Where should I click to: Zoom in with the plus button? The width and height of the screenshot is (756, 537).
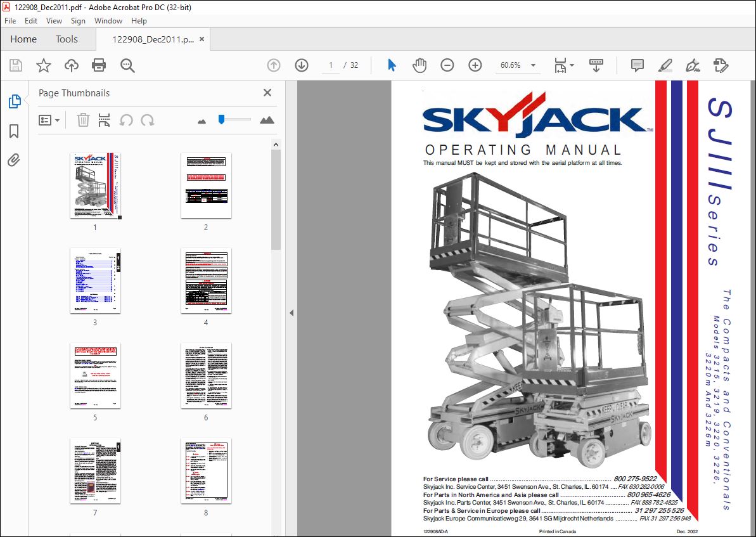coord(475,65)
